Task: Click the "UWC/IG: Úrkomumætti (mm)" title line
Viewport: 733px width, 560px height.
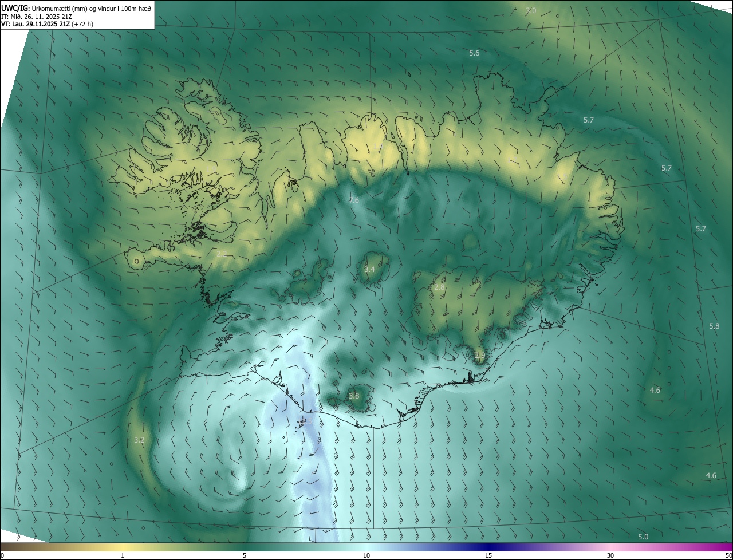Action: (76, 8)
